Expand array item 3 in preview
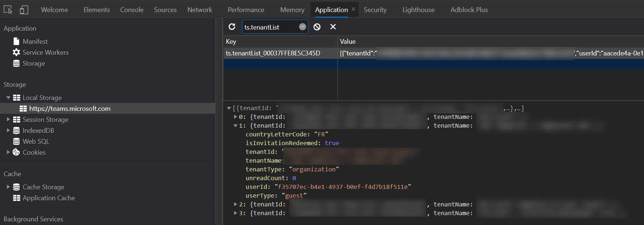This screenshot has width=644, height=225. pyautogui.click(x=236, y=213)
